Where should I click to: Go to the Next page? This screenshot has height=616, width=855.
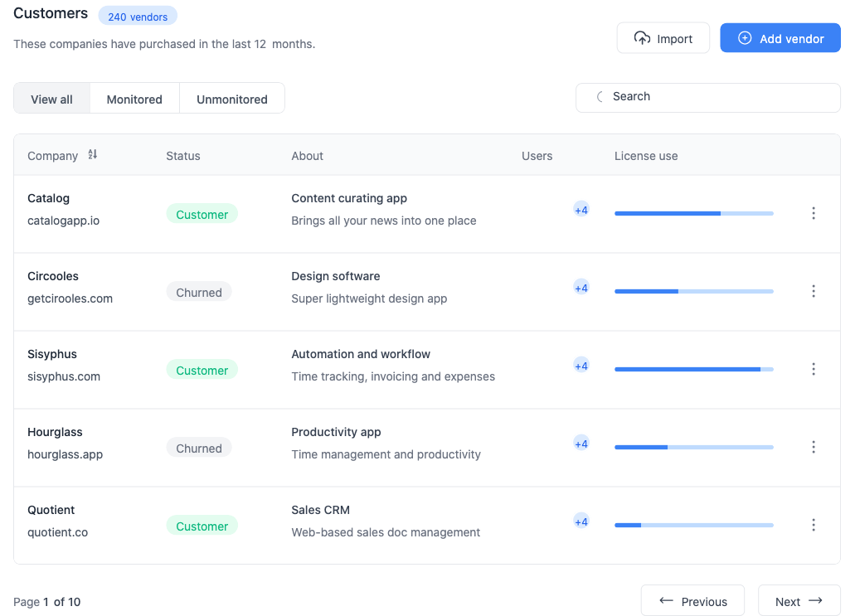(799, 601)
